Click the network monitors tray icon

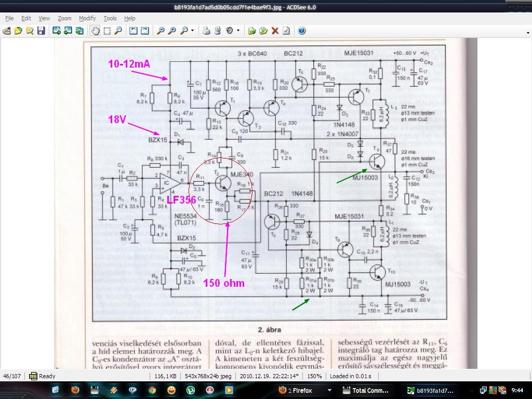pyautogui.click(x=483, y=391)
